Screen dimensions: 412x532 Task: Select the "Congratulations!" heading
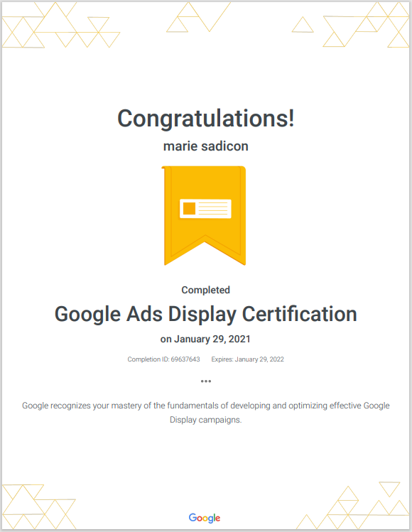[x=206, y=119]
